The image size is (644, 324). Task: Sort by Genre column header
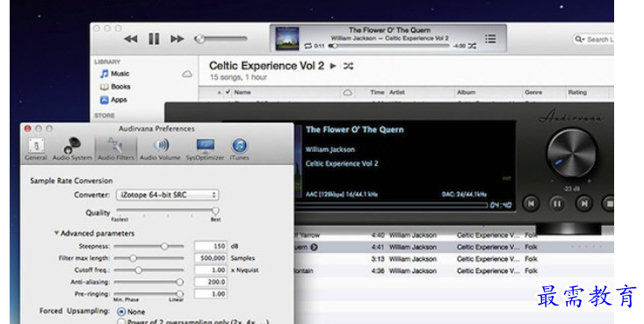pos(533,92)
